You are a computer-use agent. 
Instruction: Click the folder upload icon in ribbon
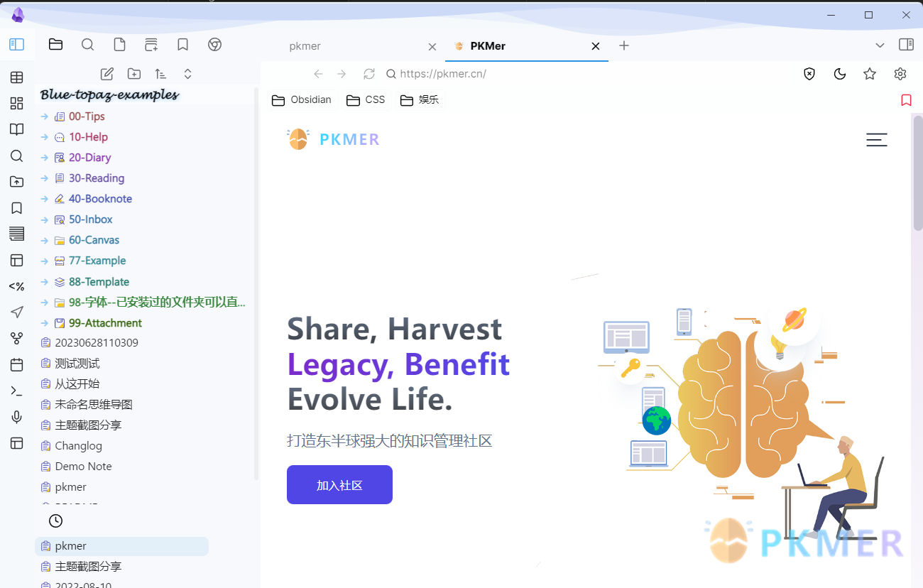point(16,182)
